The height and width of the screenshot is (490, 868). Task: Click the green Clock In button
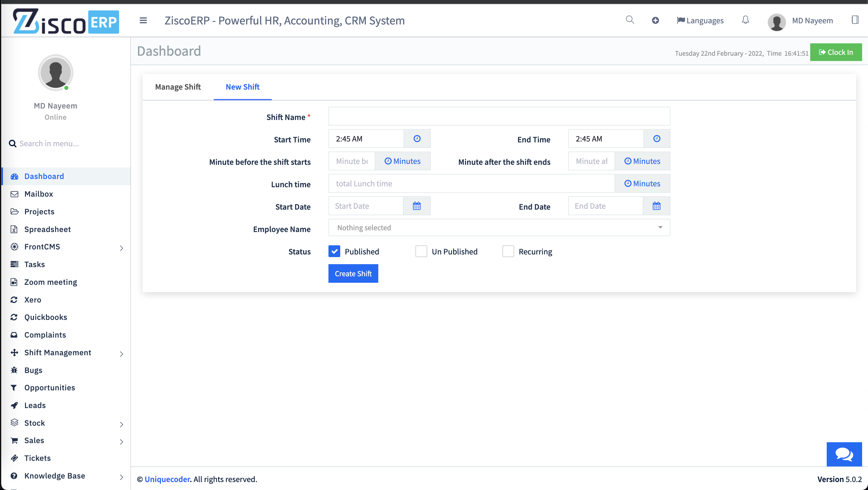tap(836, 52)
